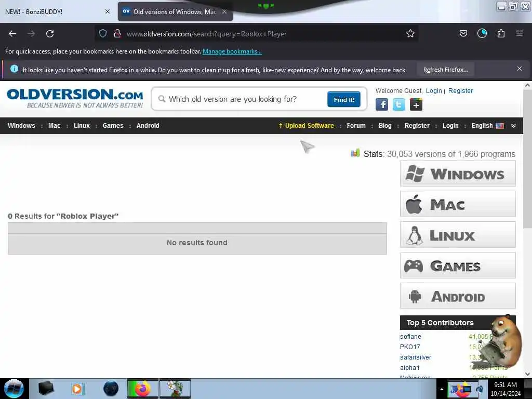The height and width of the screenshot is (399, 532).
Task: Click the Stats bar chart icon
Action: pos(355,153)
